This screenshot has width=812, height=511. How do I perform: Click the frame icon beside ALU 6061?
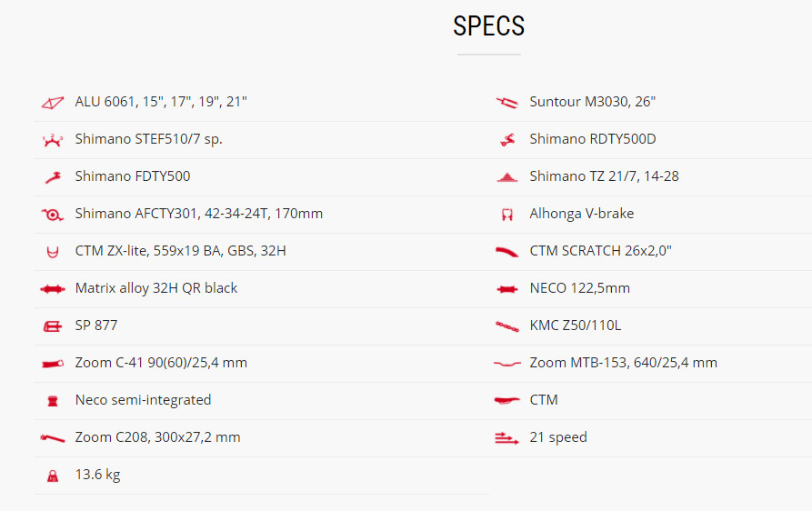[53, 103]
